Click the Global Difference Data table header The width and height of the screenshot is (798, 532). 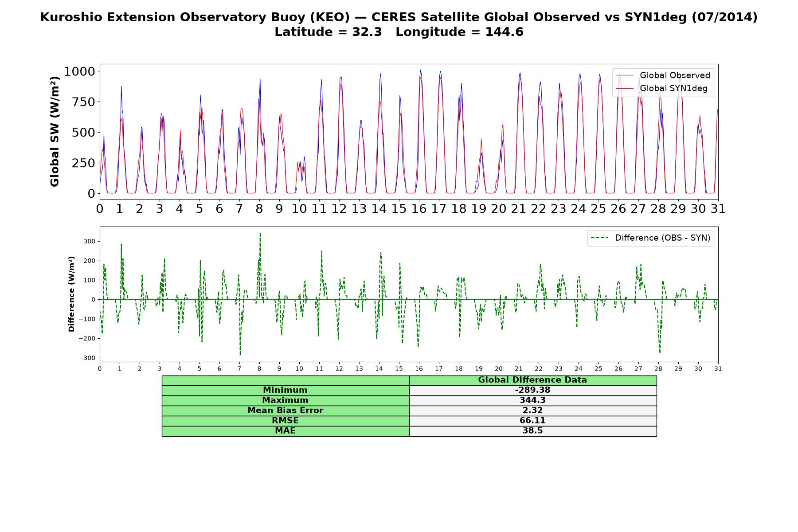click(x=532, y=380)
